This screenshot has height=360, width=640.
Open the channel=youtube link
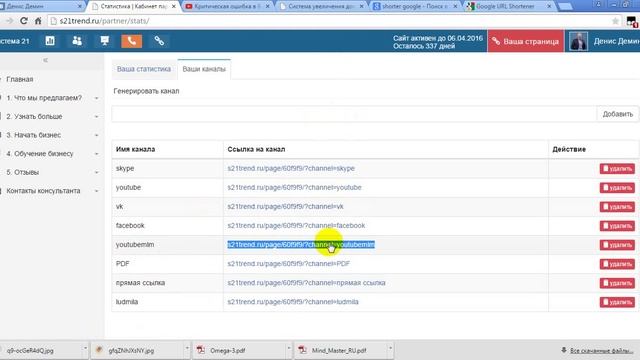point(294,187)
